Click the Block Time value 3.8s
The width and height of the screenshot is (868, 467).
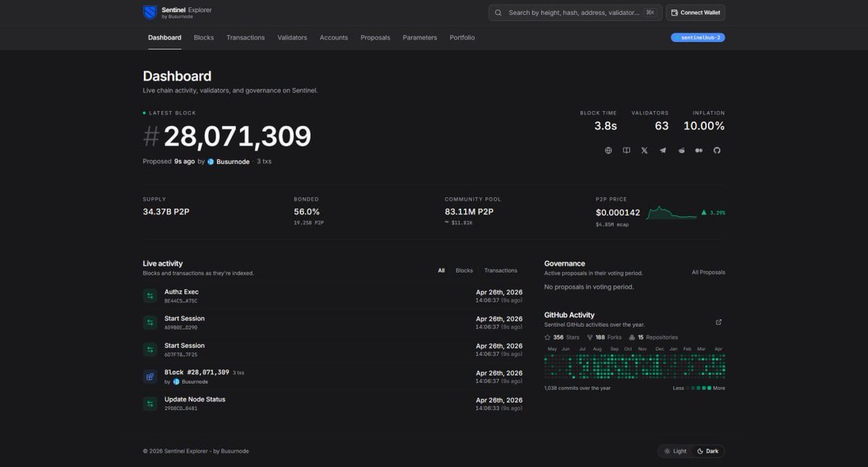coord(605,126)
